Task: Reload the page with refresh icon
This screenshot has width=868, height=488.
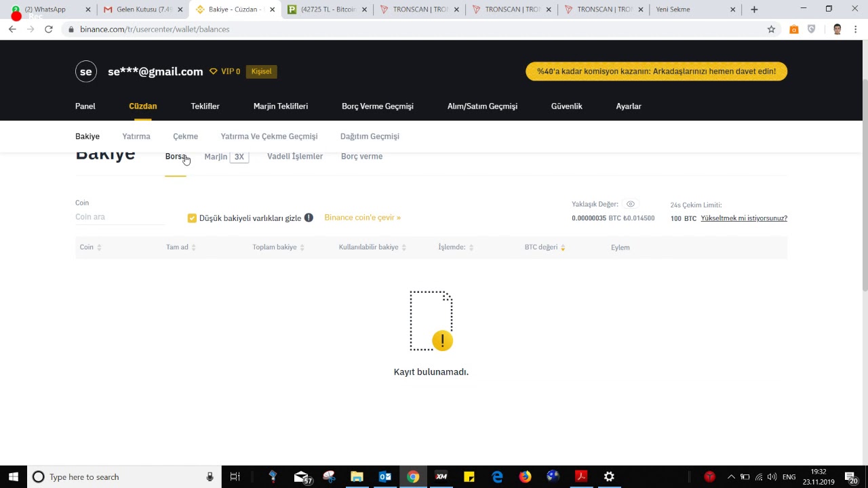Action: (x=49, y=29)
